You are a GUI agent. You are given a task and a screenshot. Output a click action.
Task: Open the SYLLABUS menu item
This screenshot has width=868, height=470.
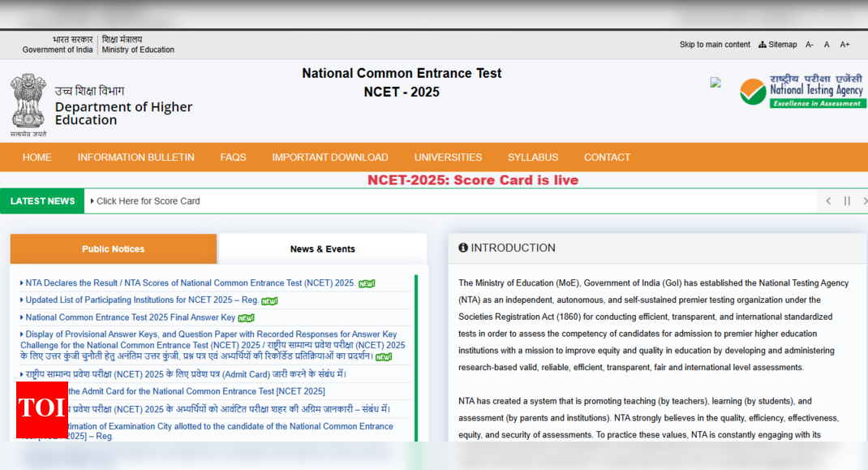coord(533,157)
